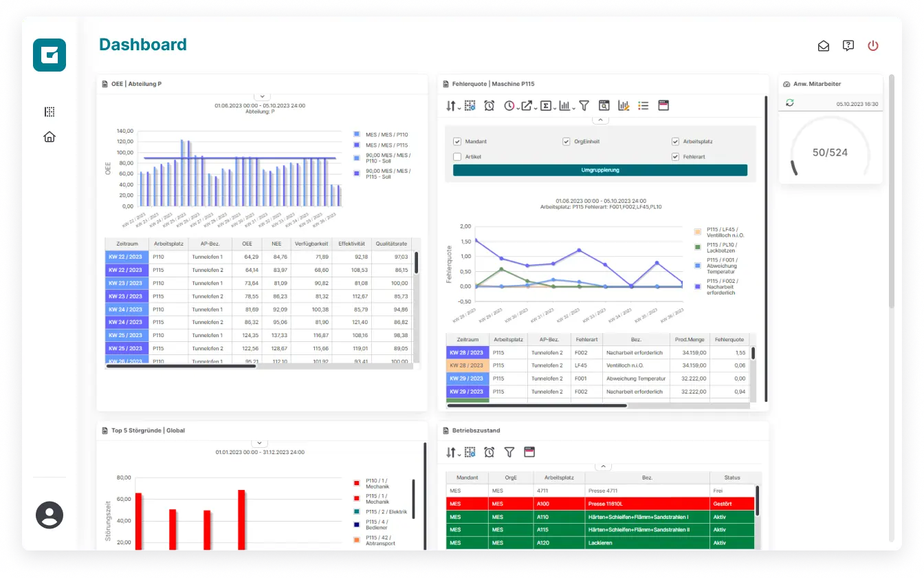Open the home page from the sidebar
924x578 pixels.
[x=49, y=136]
